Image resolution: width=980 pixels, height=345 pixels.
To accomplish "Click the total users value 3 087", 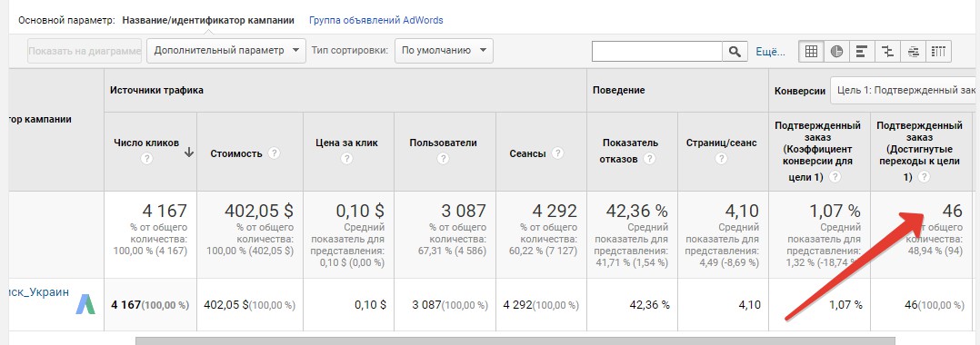I will pos(464,211).
